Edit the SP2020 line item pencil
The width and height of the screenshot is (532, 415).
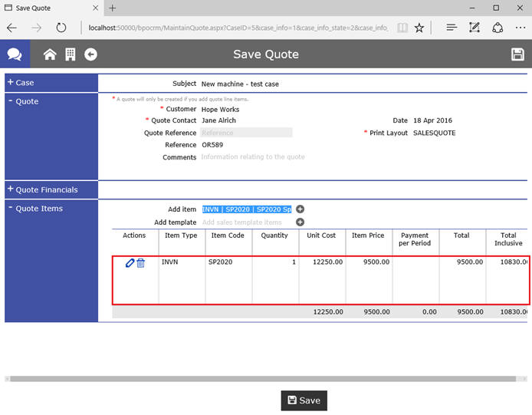[130, 263]
